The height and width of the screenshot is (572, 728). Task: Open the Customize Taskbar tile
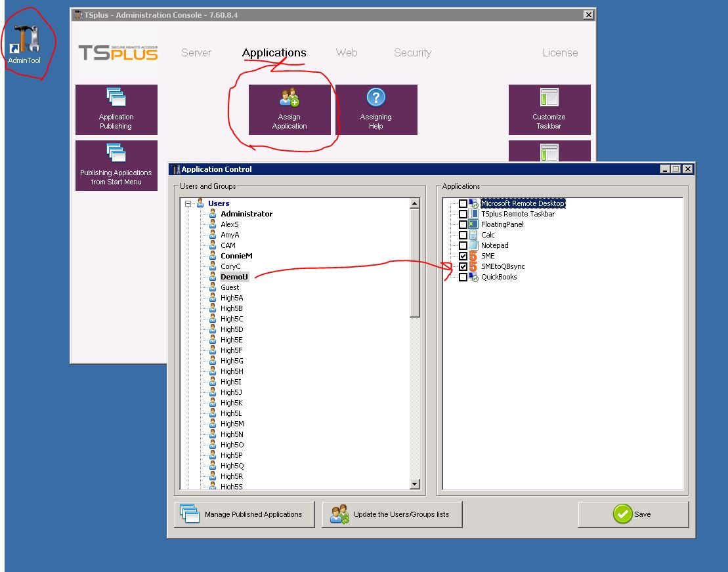click(x=549, y=110)
